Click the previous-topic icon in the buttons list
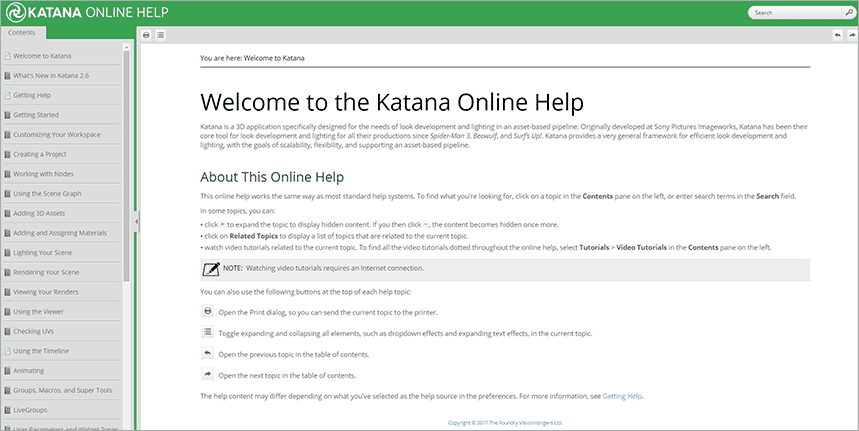 [x=208, y=353]
